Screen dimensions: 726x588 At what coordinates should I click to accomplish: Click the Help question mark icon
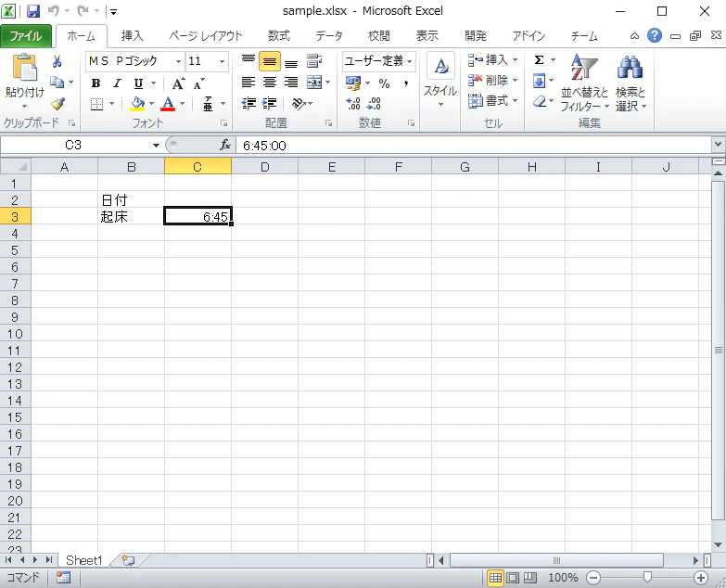tap(655, 35)
